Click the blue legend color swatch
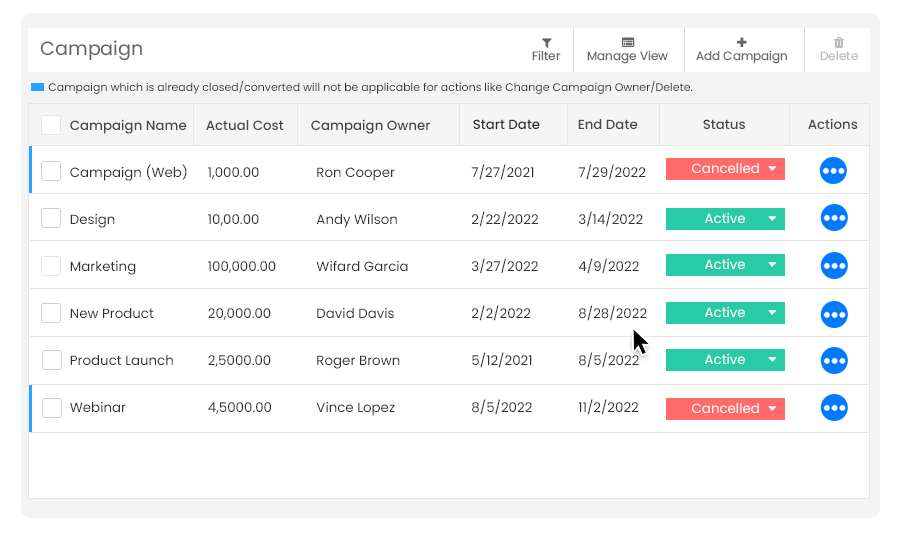 click(37, 87)
